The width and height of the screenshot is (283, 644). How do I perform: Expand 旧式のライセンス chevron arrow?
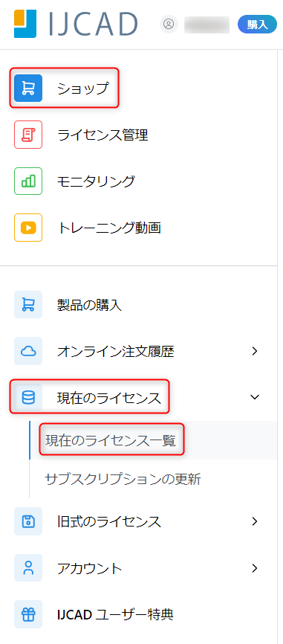coord(255,521)
